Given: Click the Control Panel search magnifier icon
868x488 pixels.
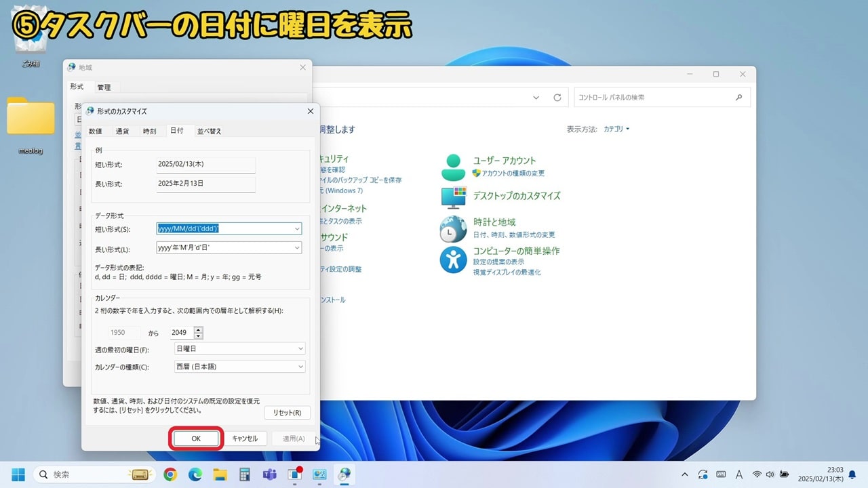Looking at the screenshot, I should (x=739, y=98).
